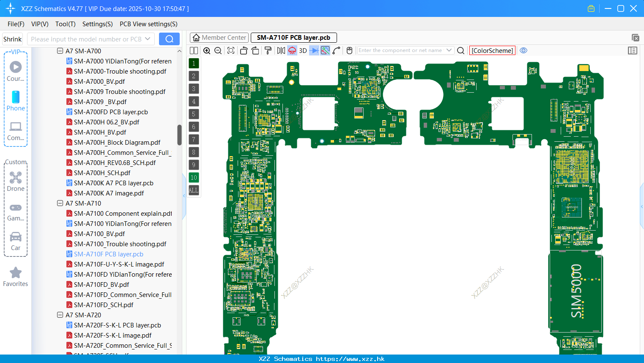Click the blue model search button
The image size is (644, 363).
169,39
